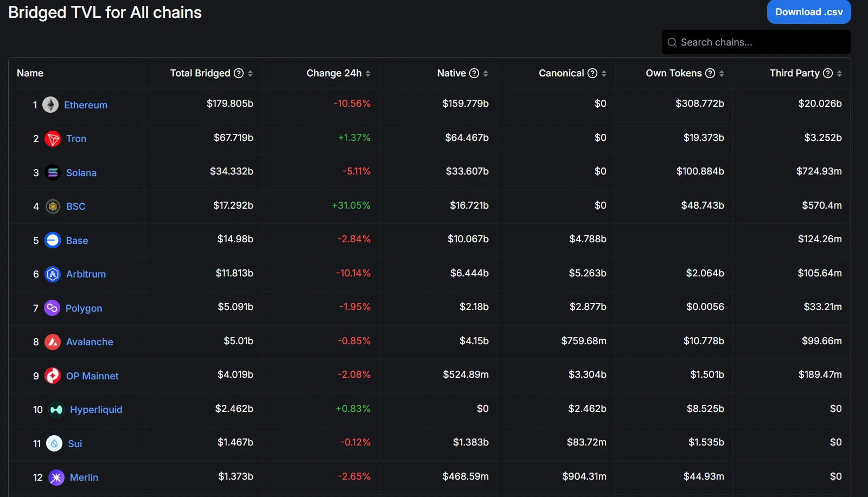Sort by Third Party using the sort arrows

839,74
